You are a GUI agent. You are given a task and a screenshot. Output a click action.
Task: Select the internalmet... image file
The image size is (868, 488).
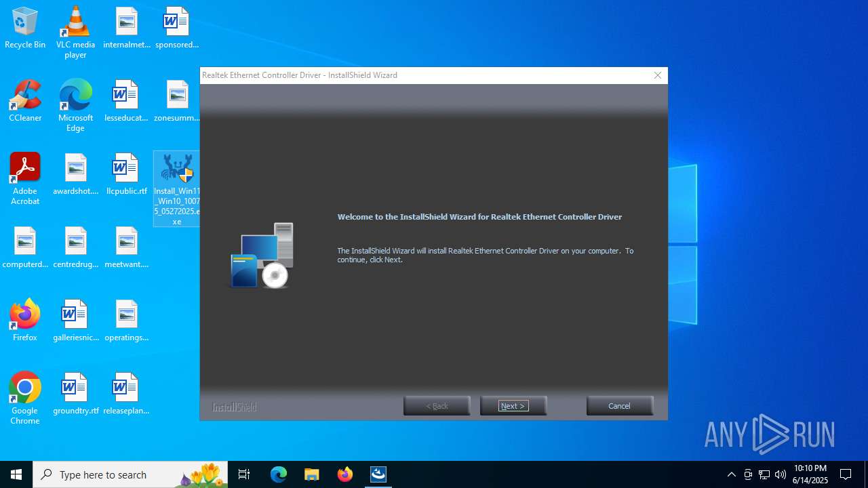[127, 28]
